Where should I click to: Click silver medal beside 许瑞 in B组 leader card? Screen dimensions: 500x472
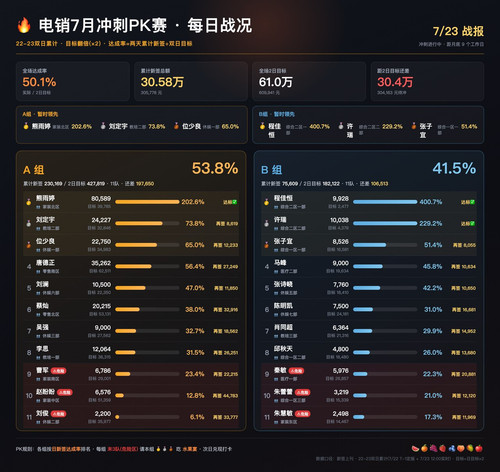341,126
